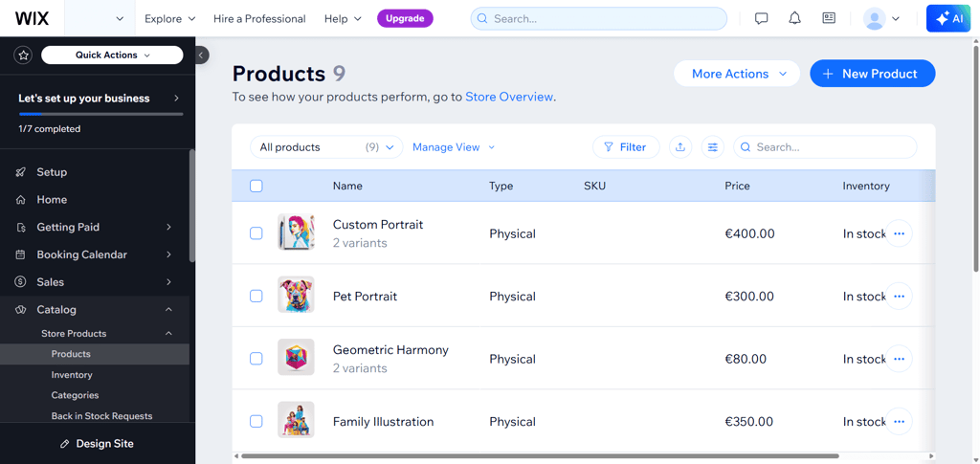Expand Let's set up your business
This screenshot has width=980, height=464.
[99, 98]
